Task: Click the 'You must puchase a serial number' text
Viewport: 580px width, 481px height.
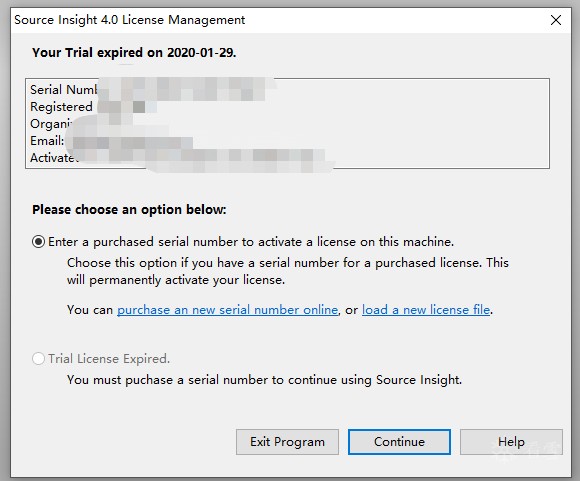Action: click(264, 380)
